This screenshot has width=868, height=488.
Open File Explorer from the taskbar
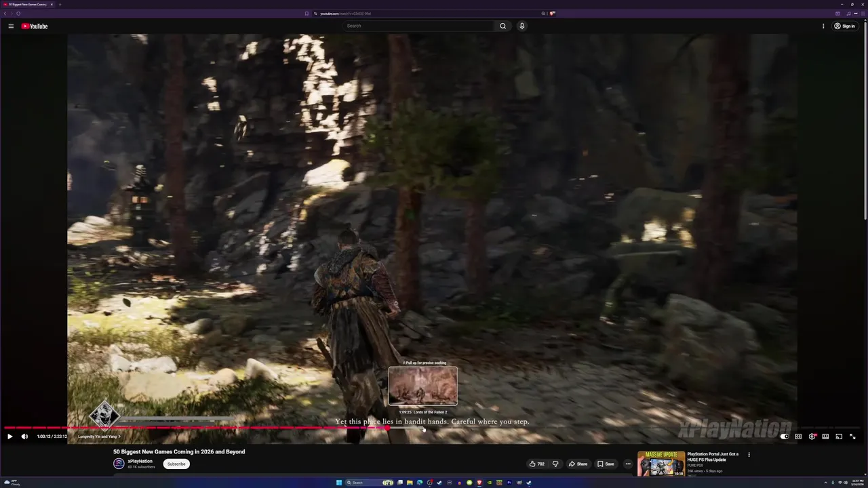(x=410, y=483)
